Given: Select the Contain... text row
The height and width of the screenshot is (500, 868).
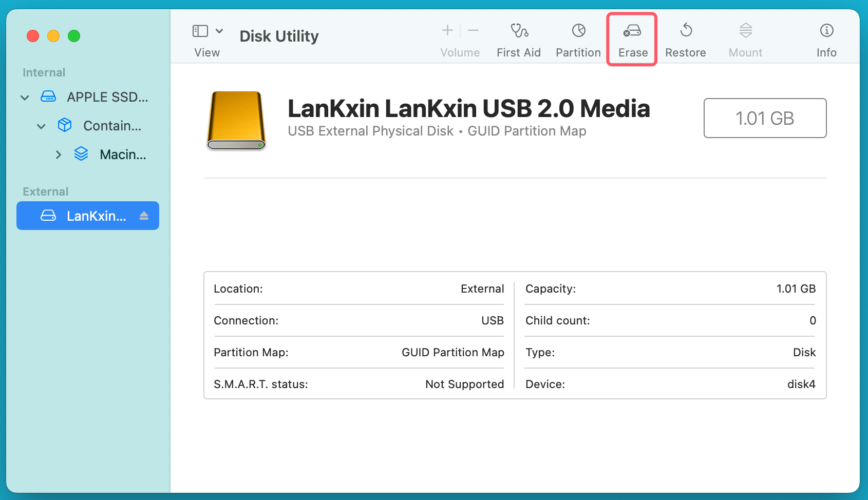Looking at the screenshot, I should point(112,126).
